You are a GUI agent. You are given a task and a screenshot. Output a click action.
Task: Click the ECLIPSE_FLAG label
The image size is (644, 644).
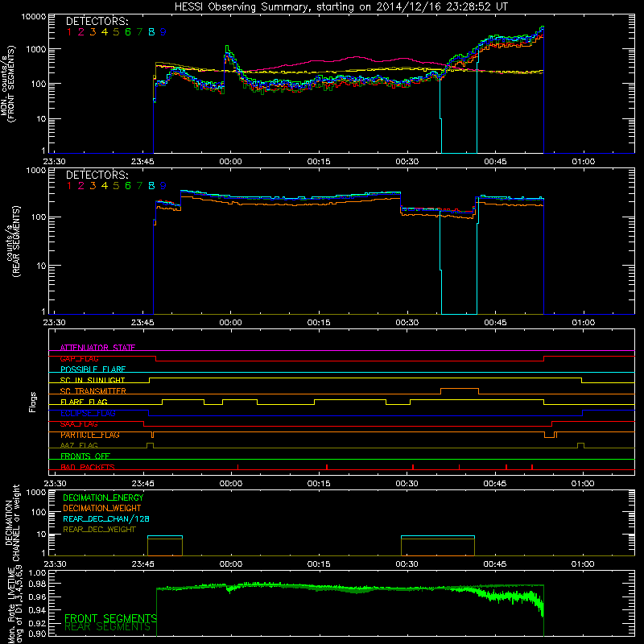tap(88, 413)
